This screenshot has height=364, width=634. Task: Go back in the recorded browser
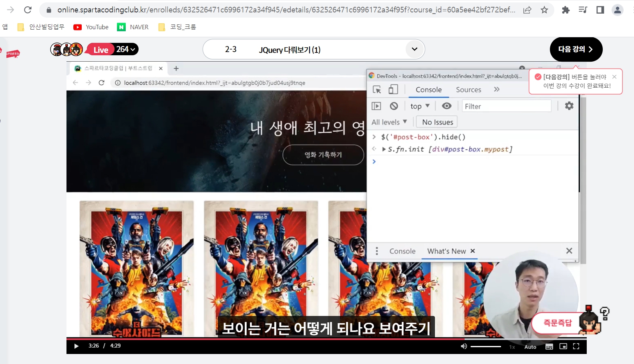click(75, 82)
